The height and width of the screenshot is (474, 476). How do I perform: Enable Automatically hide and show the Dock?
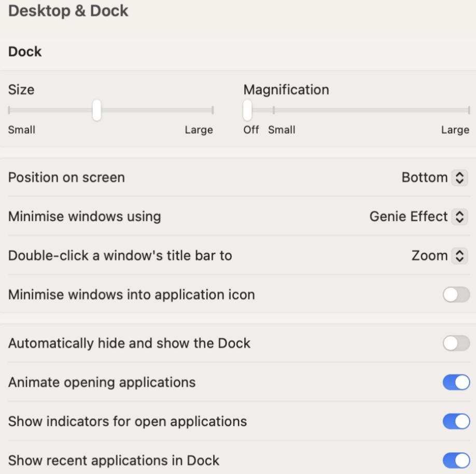point(456,343)
